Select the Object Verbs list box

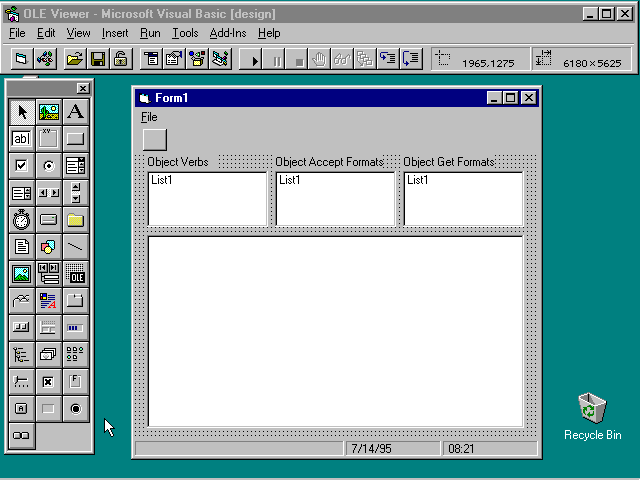(x=207, y=198)
